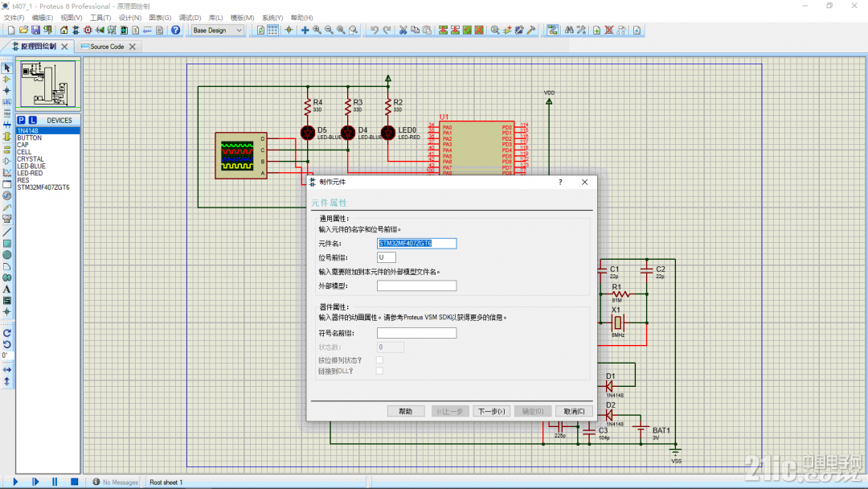Click the play simulation button
Image resolution: width=868 pixels, height=489 pixels.
coord(15,482)
